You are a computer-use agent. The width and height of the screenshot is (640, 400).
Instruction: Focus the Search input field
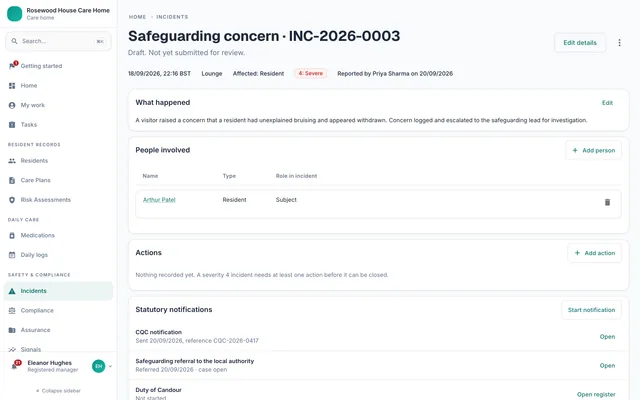pyautogui.click(x=58, y=41)
